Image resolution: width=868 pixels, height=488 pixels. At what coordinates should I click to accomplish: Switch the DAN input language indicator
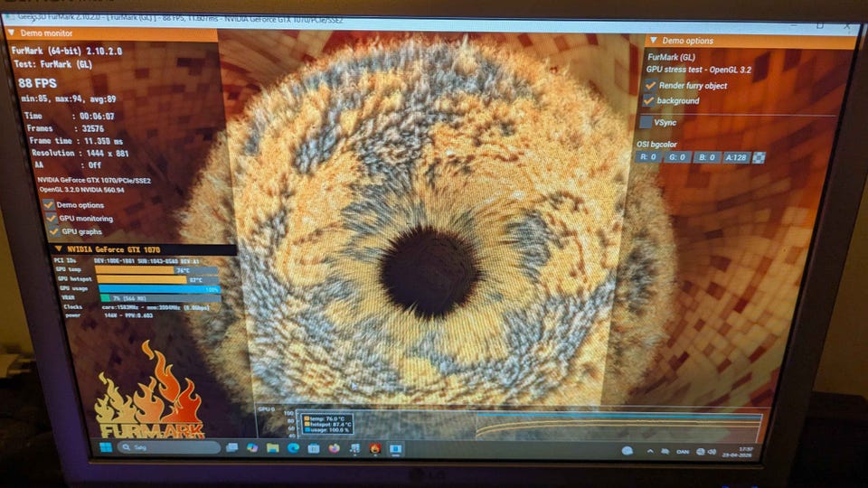(x=683, y=452)
